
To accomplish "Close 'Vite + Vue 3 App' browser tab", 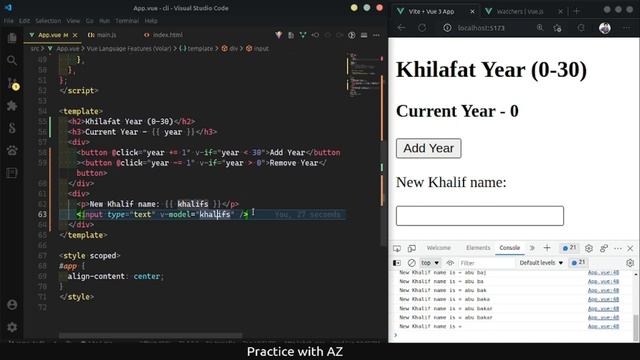I will coord(472,11).
